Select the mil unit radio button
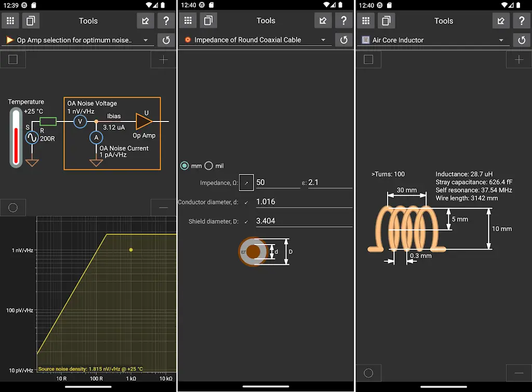532x392 pixels. [x=209, y=166]
